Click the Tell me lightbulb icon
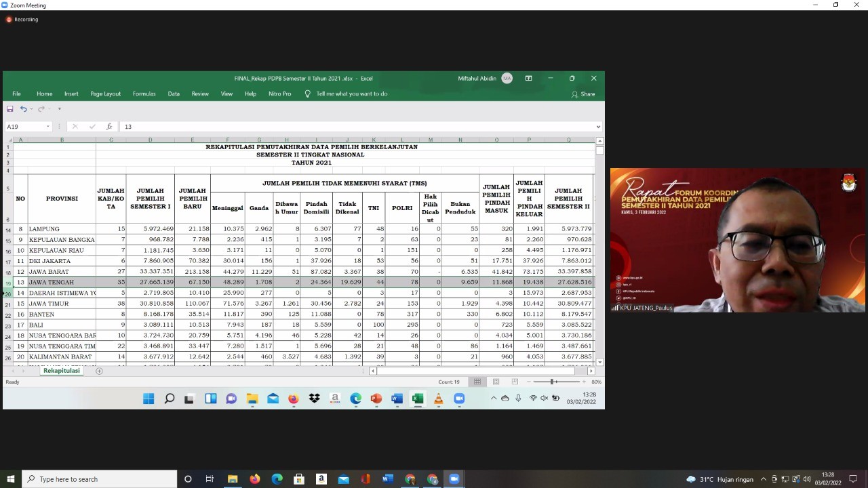This screenshot has width=868, height=488. (x=308, y=94)
